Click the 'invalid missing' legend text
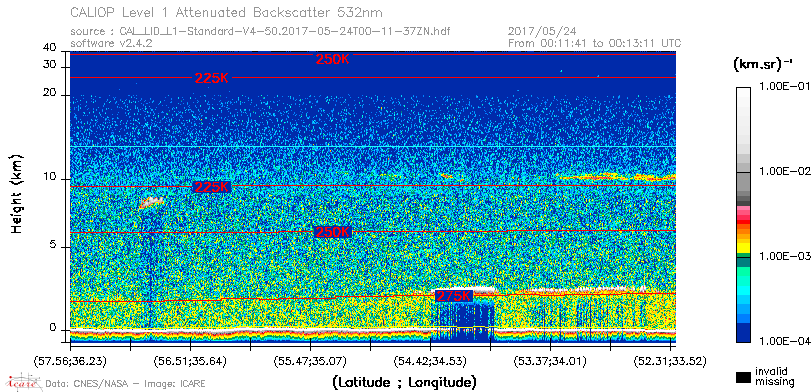 [x=774, y=376]
